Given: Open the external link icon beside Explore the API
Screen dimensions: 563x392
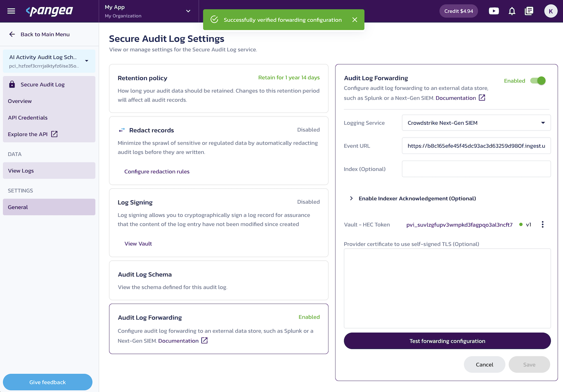Looking at the screenshot, I should pos(54,134).
